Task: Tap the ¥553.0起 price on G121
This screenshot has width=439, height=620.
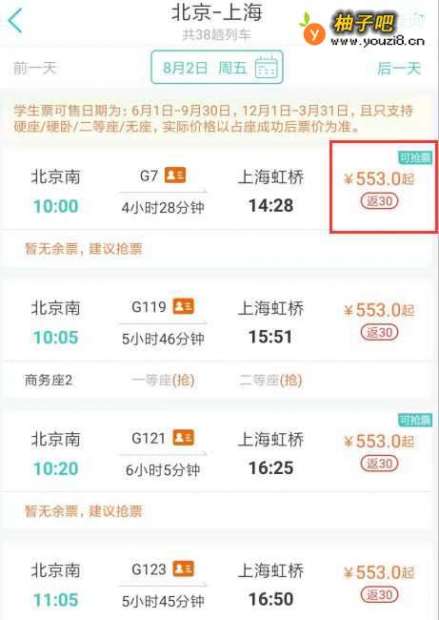Action: 379,441
